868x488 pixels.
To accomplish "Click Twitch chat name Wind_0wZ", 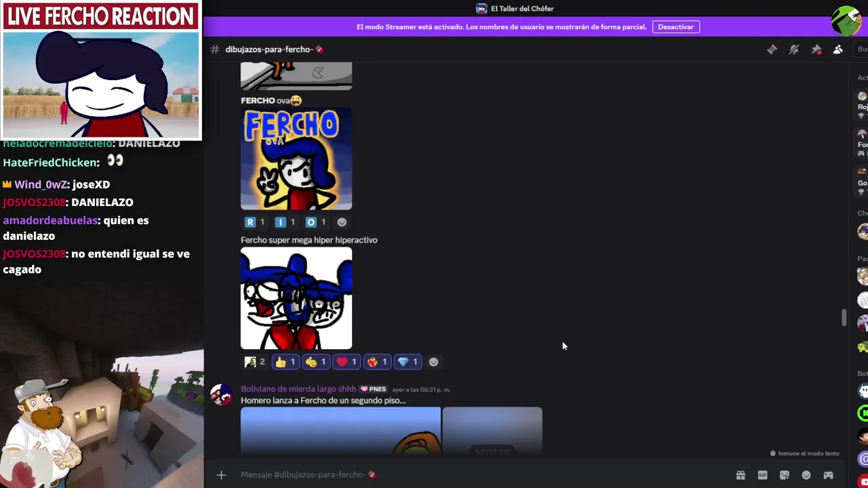I will click(x=41, y=184).
